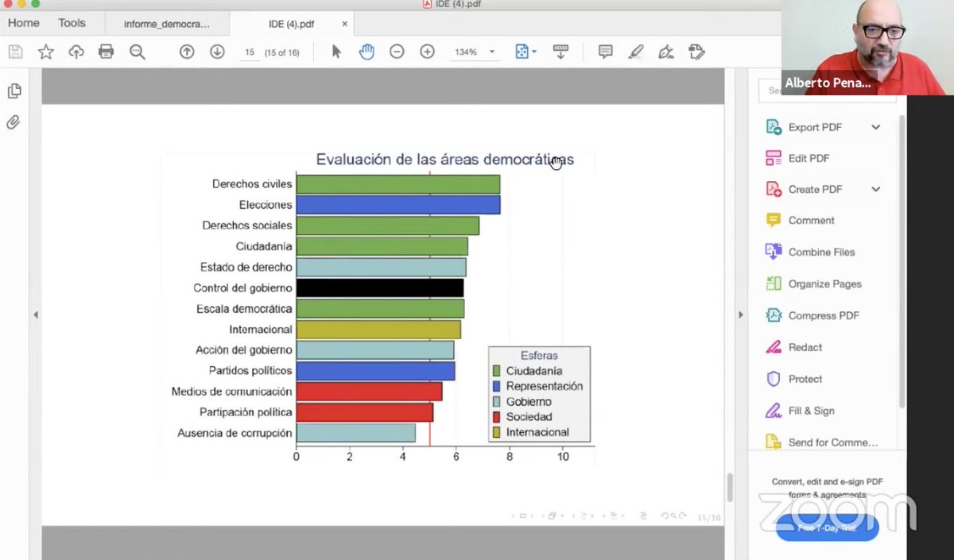Image resolution: width=954 pixels, height=560 pixels.
Task: Activate the hand pan tool
Action: coord(366,52)
